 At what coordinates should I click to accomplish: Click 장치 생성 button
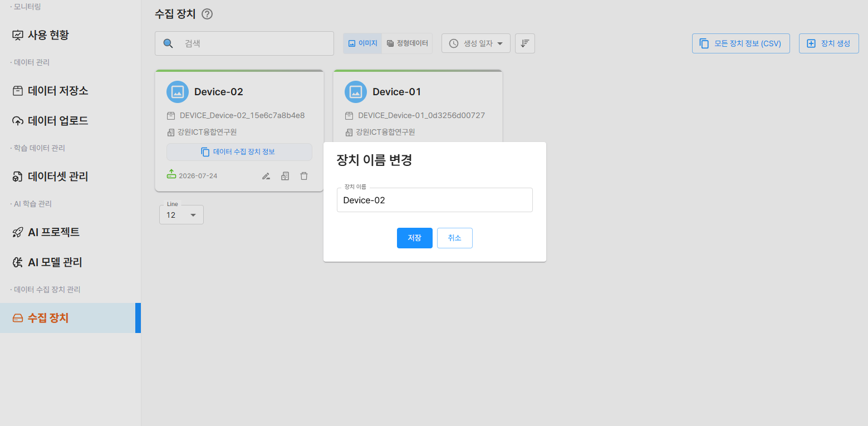828,43
